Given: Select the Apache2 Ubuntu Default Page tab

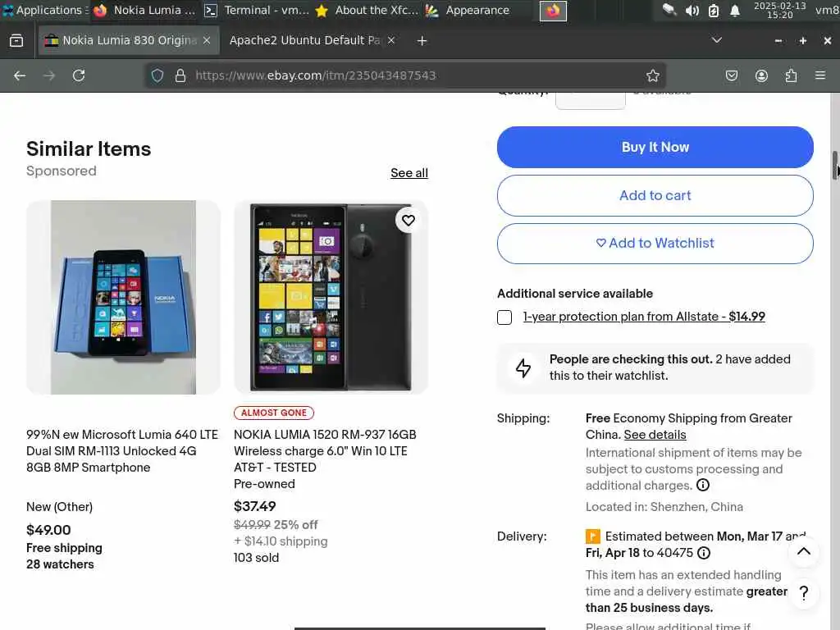Looking at the screenshot, I should 305,41.
